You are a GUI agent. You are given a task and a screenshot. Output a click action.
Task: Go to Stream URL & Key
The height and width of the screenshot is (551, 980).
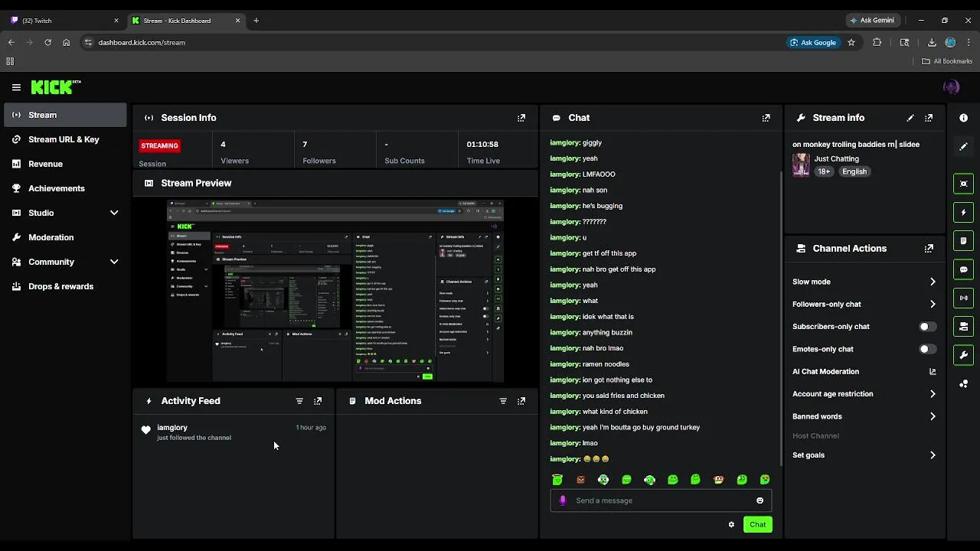pyautogui.click(x=65, y=139)
